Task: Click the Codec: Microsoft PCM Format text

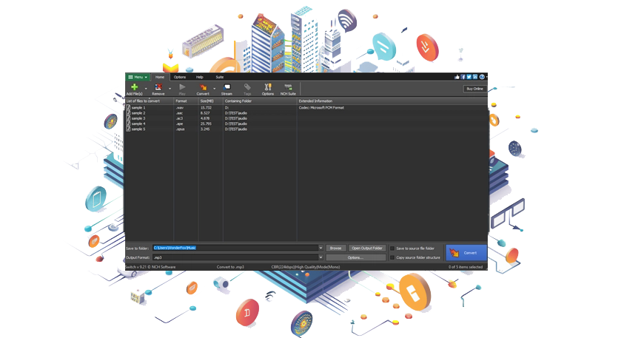Action: [321, 107]
